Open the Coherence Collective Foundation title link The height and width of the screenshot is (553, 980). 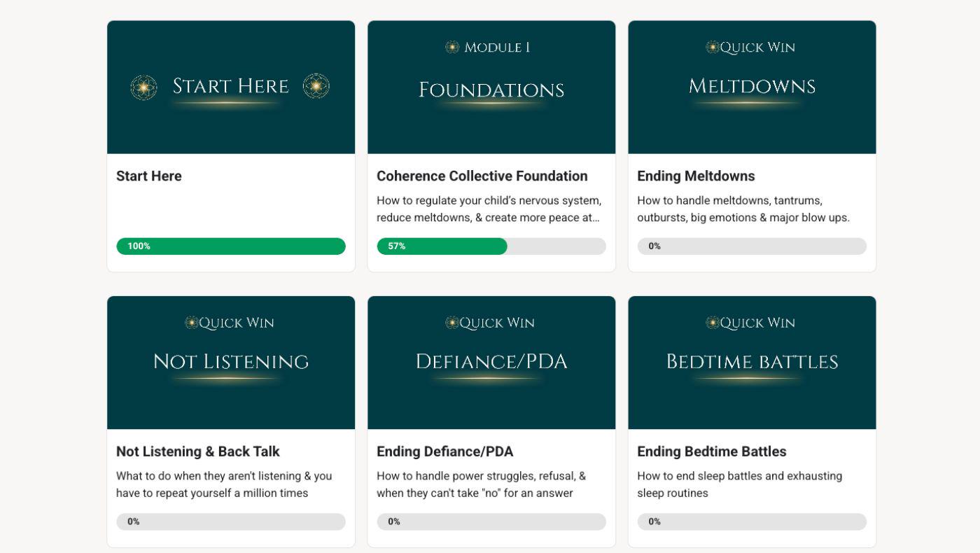pyautogui.click(x=482, y=176)
